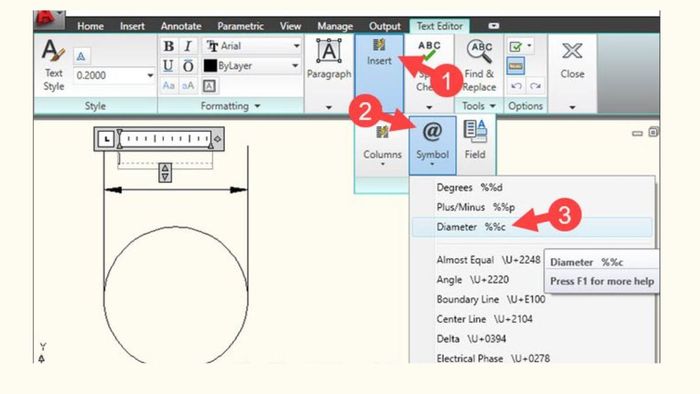Click the drawing window restore icon
Image resolution: width=700 pixels, height=394 pixels.
pyautogui.click(x=653, y=132)
